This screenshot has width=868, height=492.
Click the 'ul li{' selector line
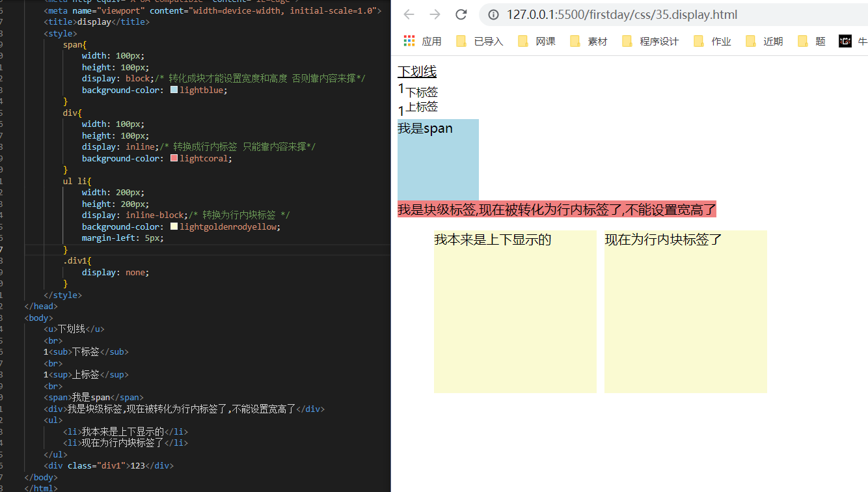77,181
